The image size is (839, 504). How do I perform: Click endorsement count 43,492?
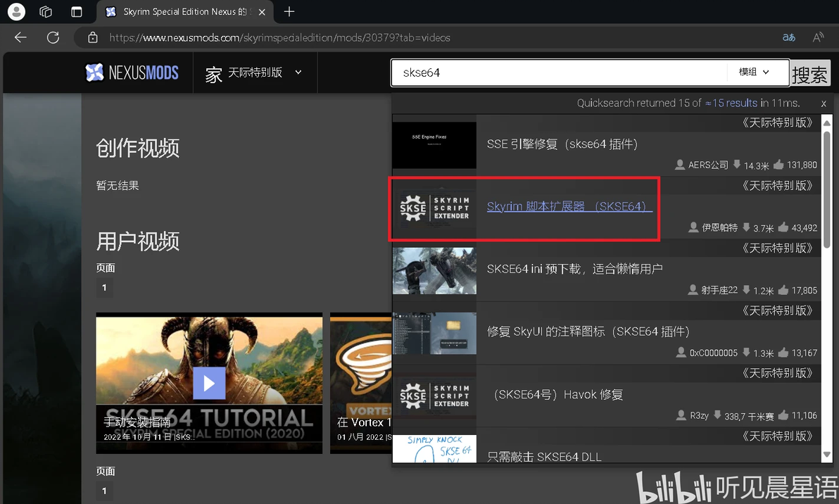click(x=804, y=227)
